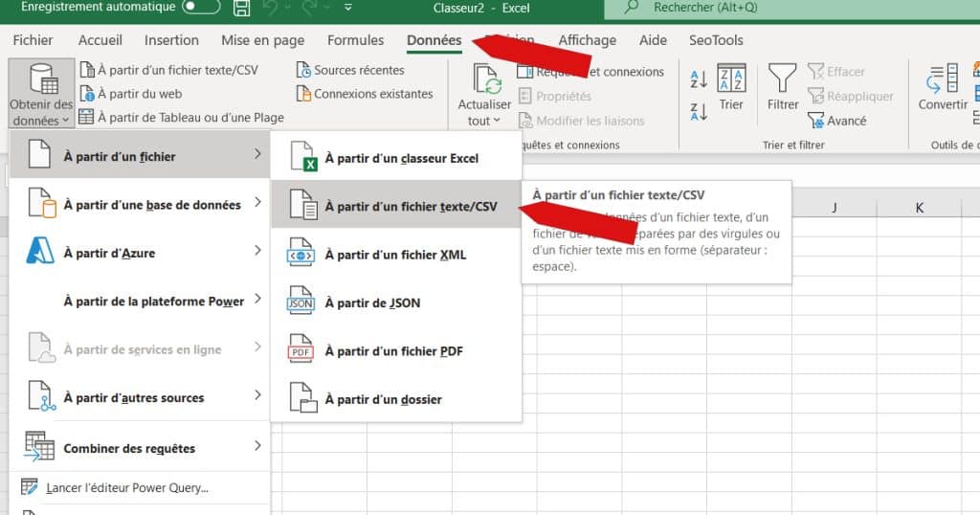980x515 pixels.
Task: Click chevron beside Combiner des requêtes
Action: (x=257, y=446)
